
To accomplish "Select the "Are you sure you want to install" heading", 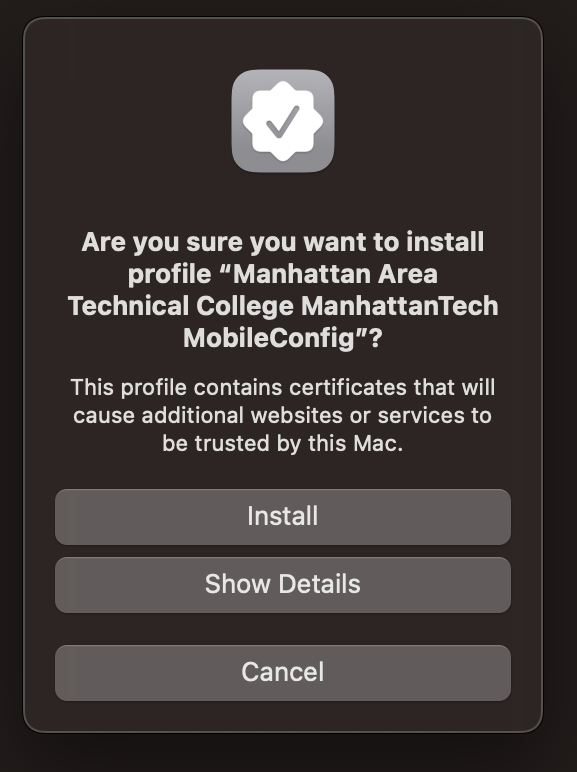I will coord(283,242).
